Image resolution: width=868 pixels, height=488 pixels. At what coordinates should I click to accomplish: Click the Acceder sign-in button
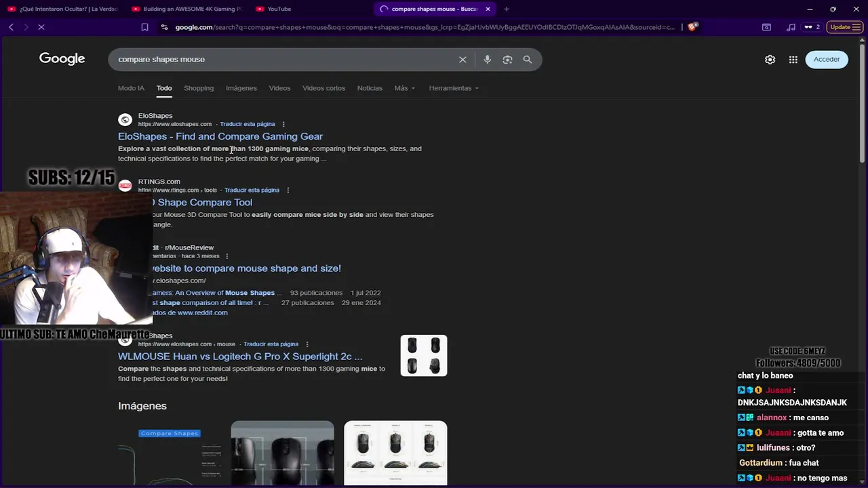point(827,60)
